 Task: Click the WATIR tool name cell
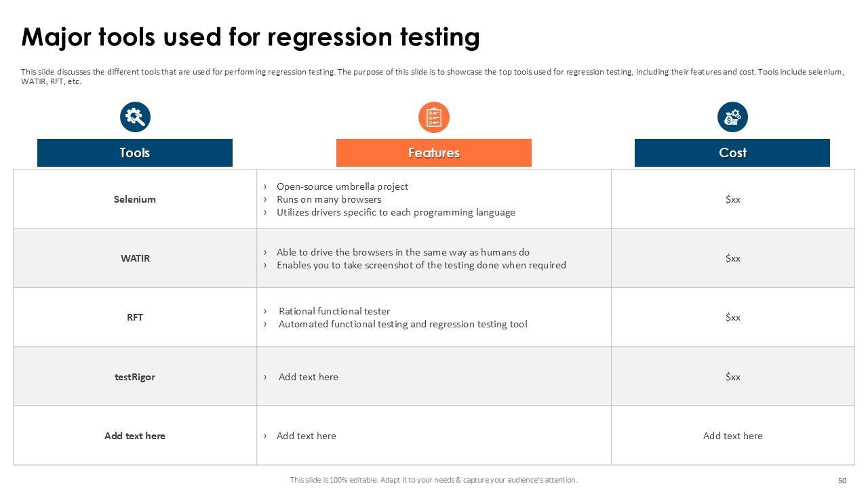click(x=135, y=258)
